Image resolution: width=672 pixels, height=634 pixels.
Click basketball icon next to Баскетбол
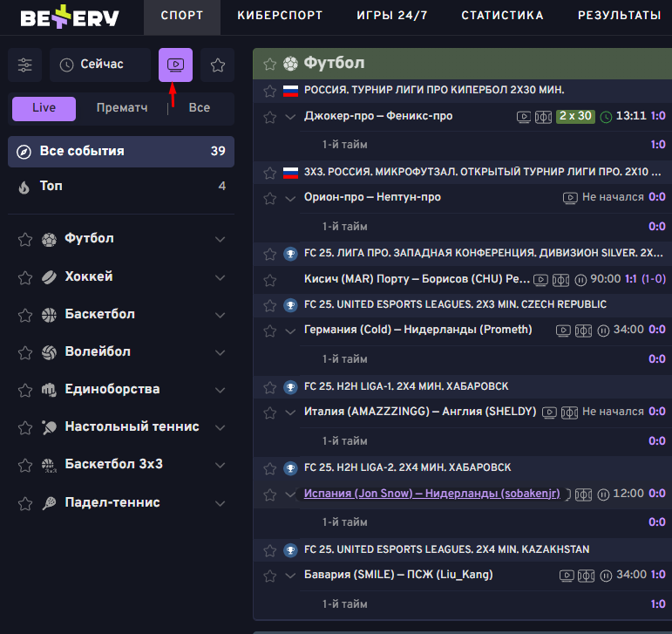coord(49,315)
